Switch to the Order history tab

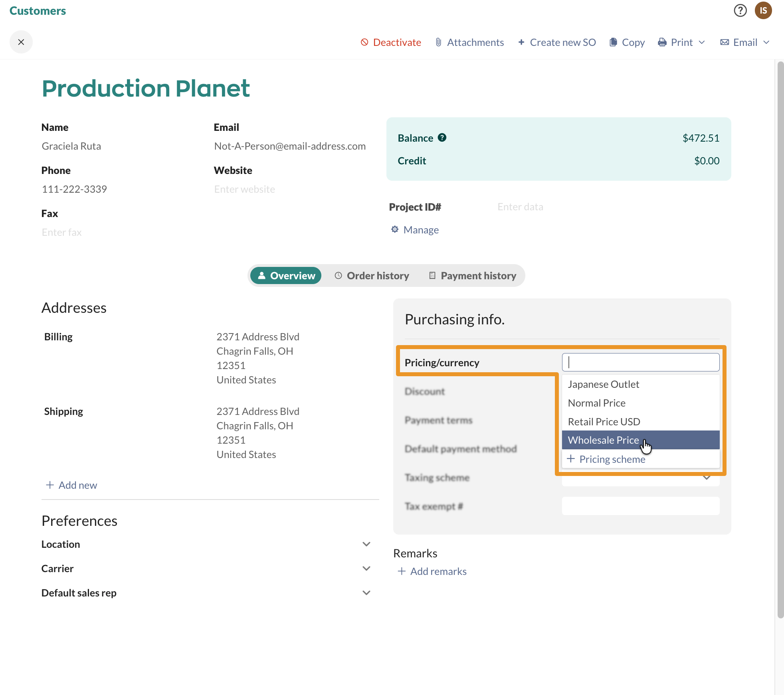pyautogui.click(x=372, y=276)
